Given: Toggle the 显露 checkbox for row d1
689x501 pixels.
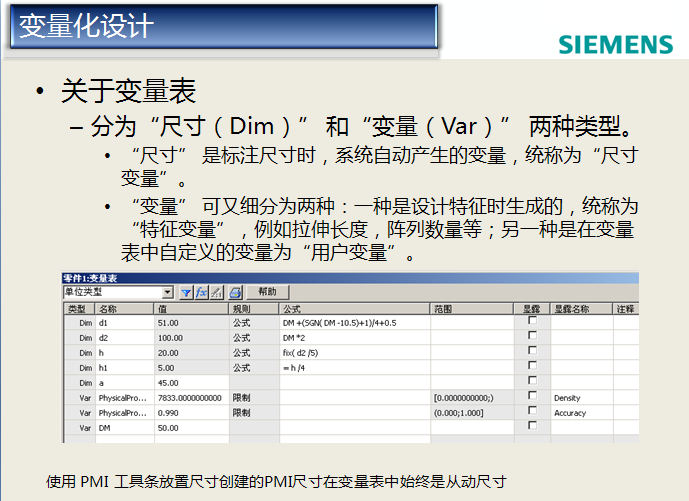Looking at the screenshot, I should 532,321.
